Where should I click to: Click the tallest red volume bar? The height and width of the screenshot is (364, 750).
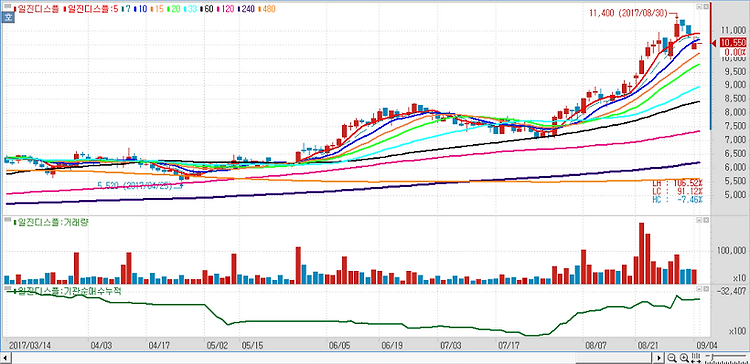641,254
